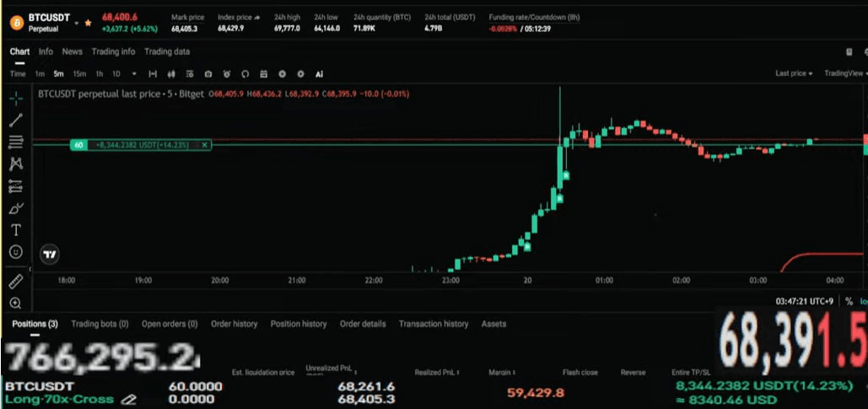The width and height of the screenshot is (868, 409).
Task: Open the Transaction history tab
Action: pos(434,324)
